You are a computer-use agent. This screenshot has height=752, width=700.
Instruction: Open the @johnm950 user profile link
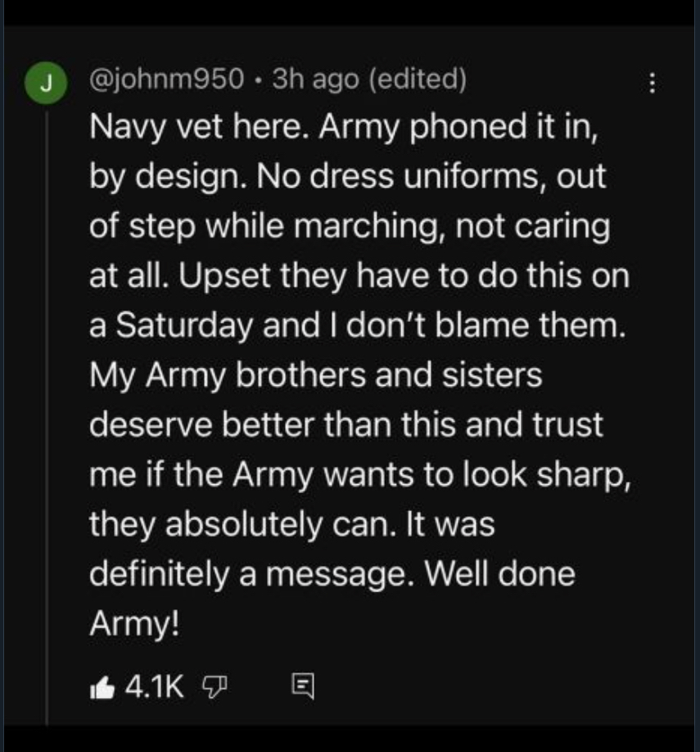[166, 79]
